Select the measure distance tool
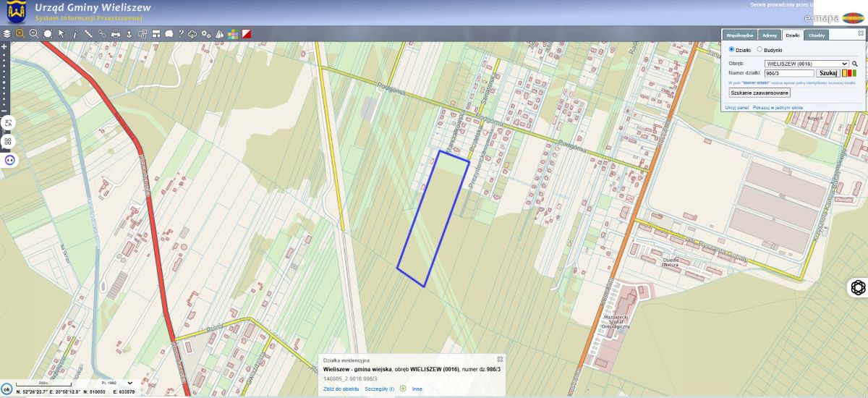Screen dimensions: 868x398 click(88, 33)
